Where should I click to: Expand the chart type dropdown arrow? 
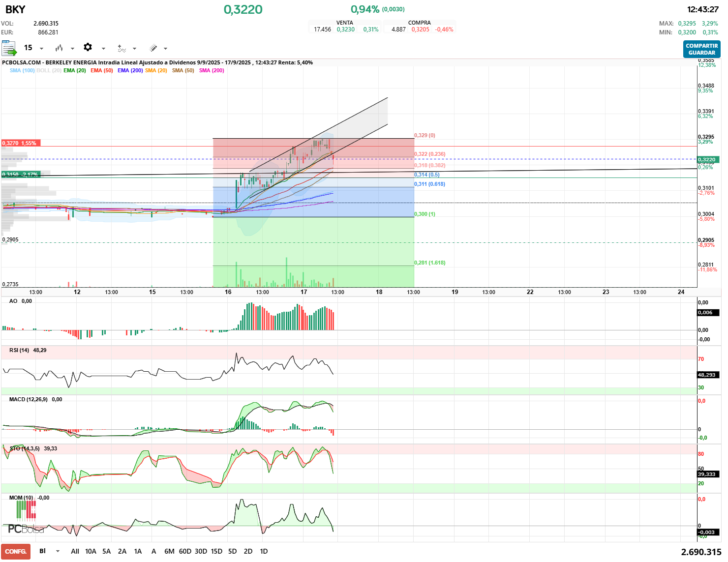pyautogui.click(x=72, y=49)
